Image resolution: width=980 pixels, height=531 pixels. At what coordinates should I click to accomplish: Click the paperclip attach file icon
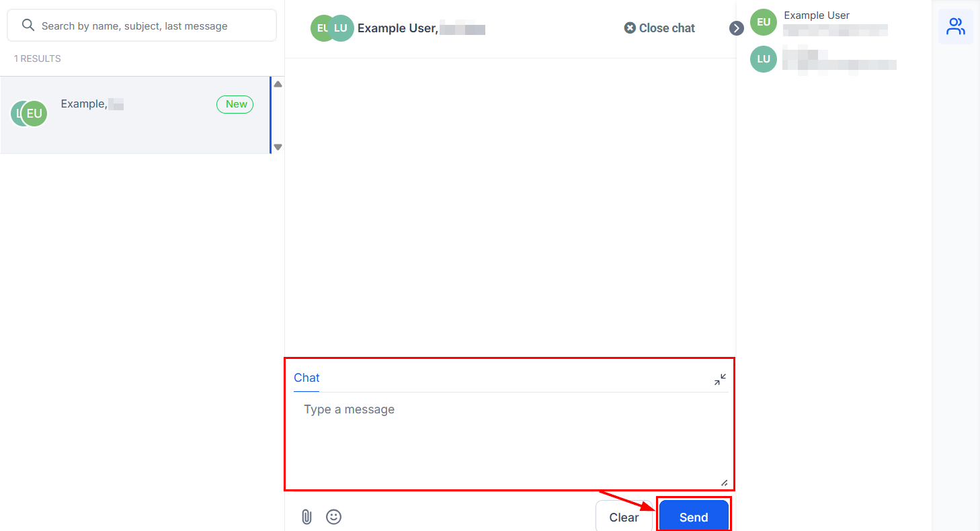coord(307,517)
